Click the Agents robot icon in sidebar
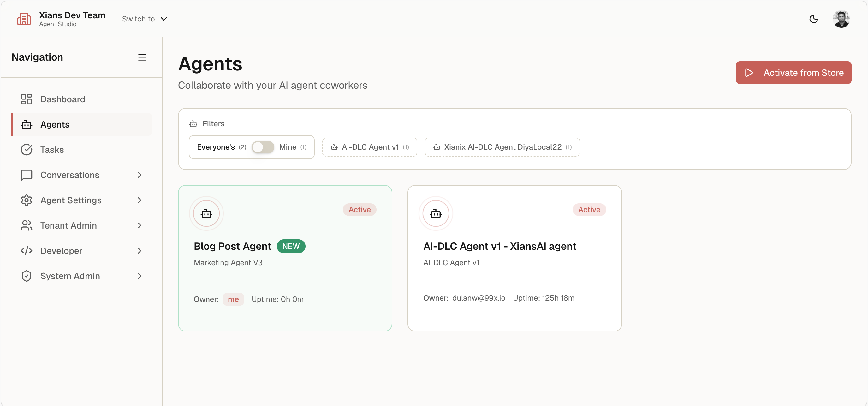The width and height of the screenshot is (868, 406). pos(26,124)
